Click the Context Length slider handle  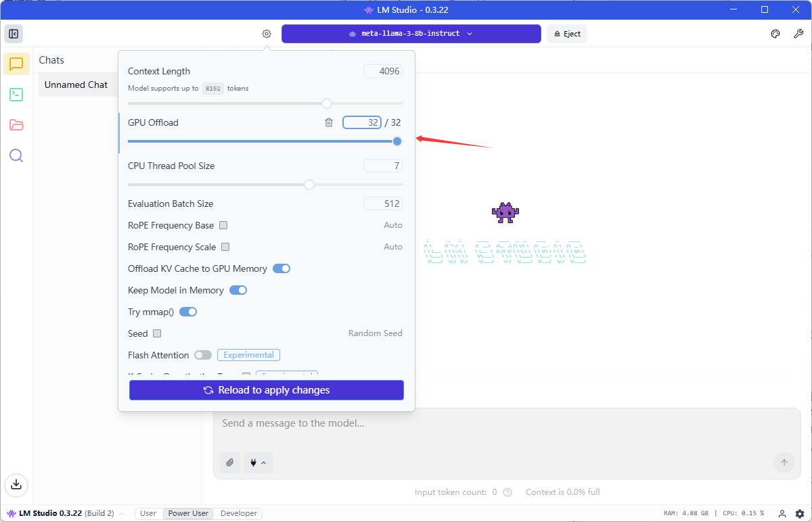tap(327, 103)
